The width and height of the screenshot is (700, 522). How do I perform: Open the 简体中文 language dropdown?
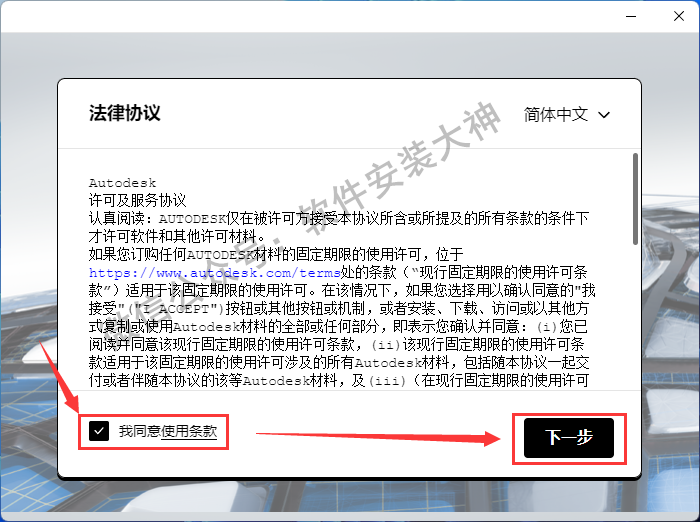pos(567,115)
